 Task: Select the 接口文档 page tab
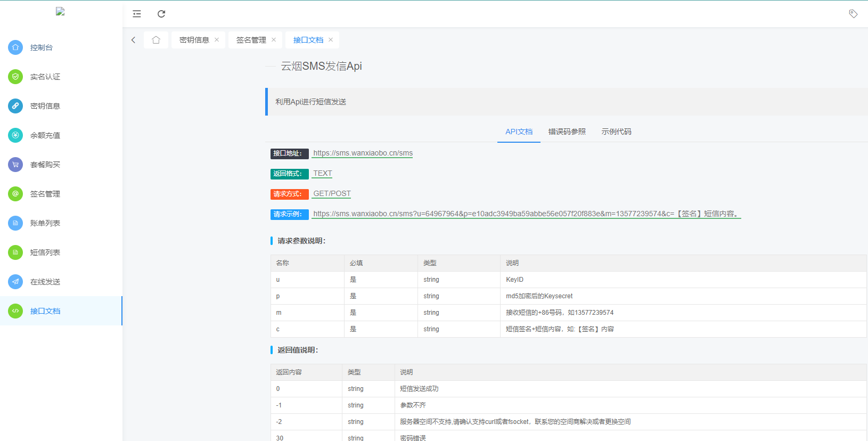pos(308,40)
